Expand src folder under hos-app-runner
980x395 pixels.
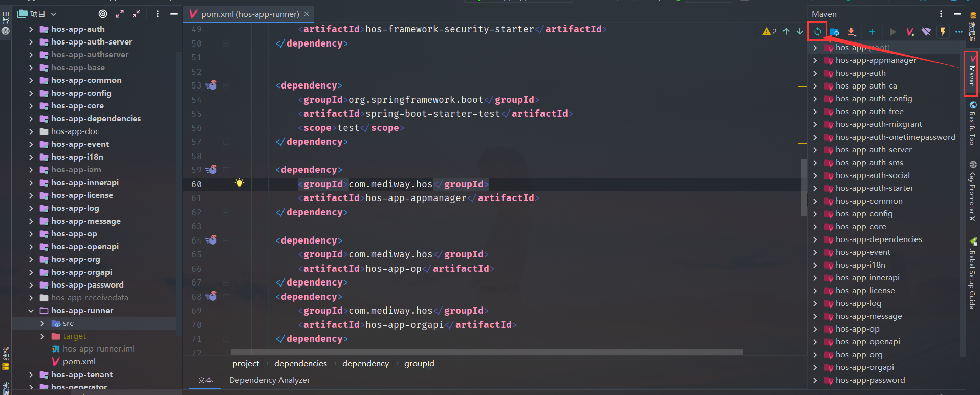42,323
